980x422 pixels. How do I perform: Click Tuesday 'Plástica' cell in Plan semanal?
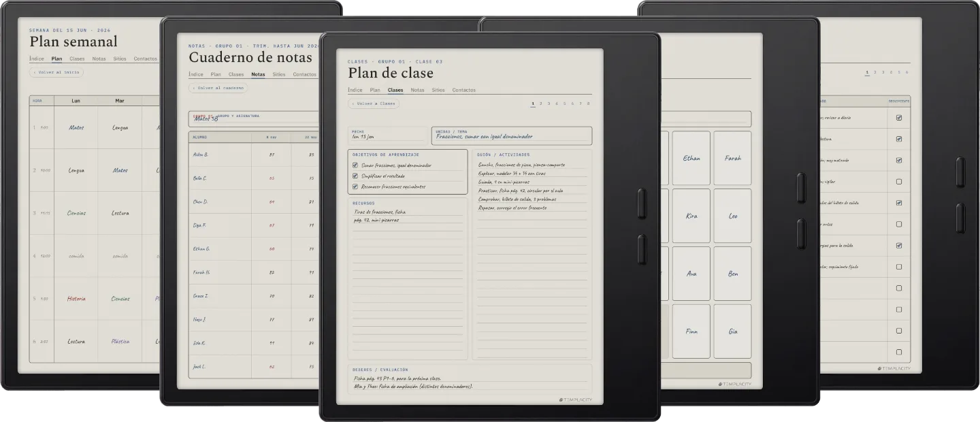coord(120,342)
